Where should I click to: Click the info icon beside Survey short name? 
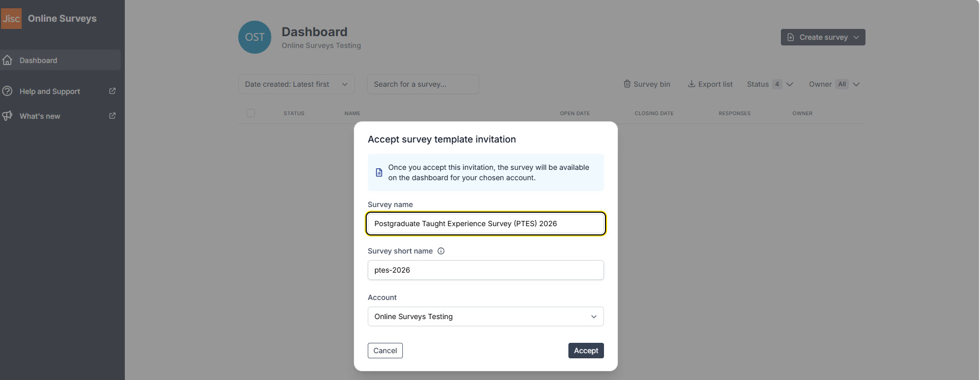pos(440,251)
